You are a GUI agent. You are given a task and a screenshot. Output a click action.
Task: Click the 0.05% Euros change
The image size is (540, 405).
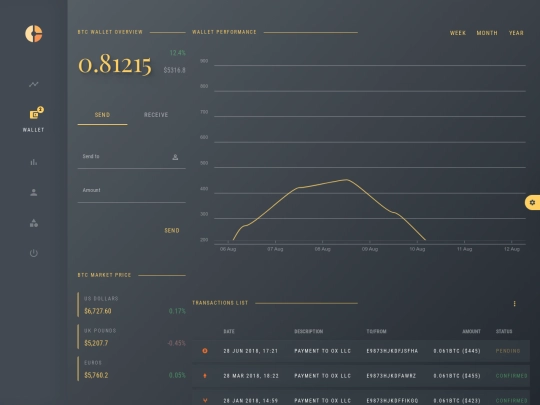click(x=177, y=375)
